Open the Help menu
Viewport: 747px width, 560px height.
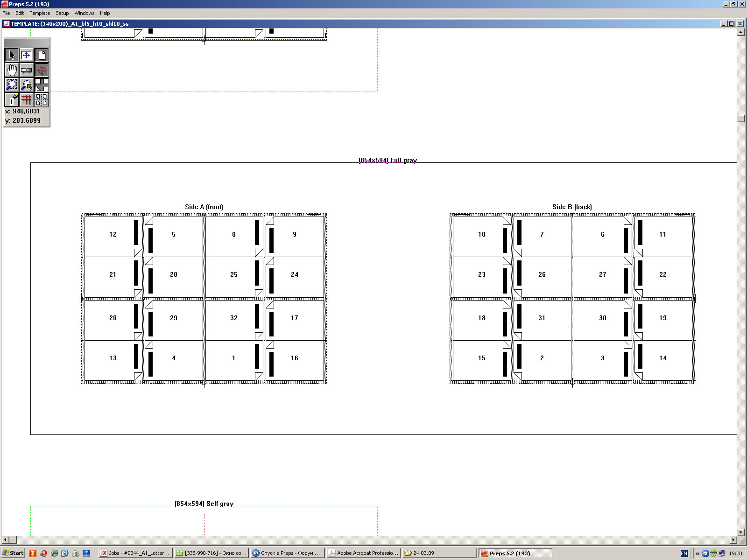click(x=105, y=13)
